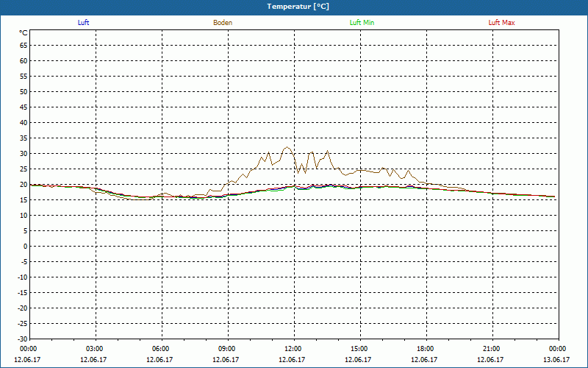Click the -20 y-axis value

(x=23, y=308)
